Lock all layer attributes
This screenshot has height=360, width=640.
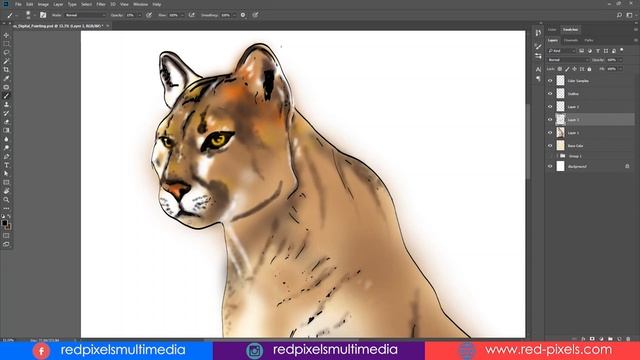[x=589, y=69]
